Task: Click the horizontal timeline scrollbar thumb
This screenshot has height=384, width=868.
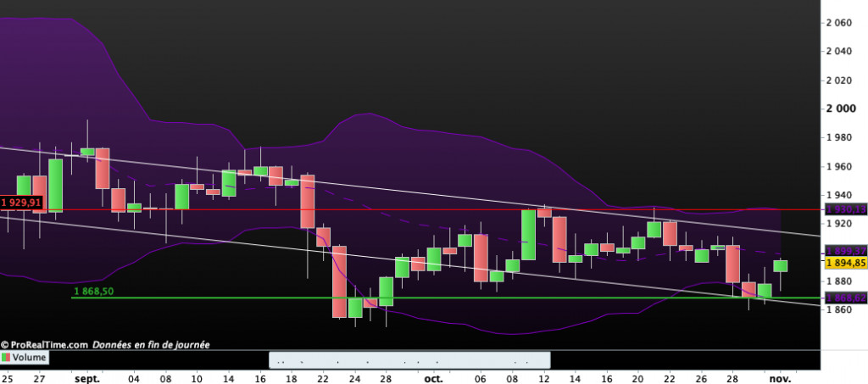Action: (409, 359)
